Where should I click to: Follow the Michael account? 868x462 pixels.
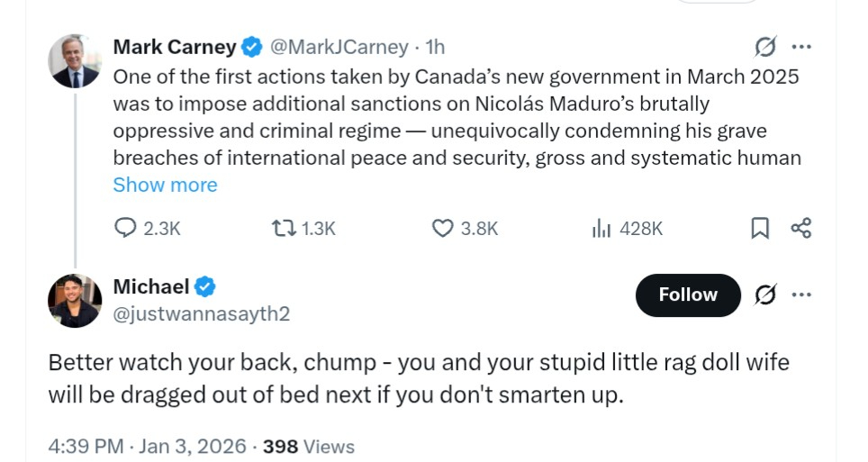(x=688, y=294)
